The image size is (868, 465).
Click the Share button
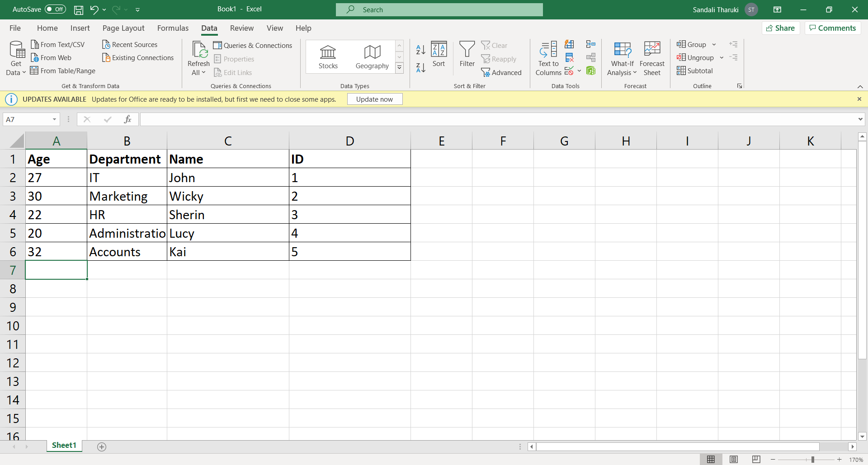pyautogui.click(x=781, y=28)
